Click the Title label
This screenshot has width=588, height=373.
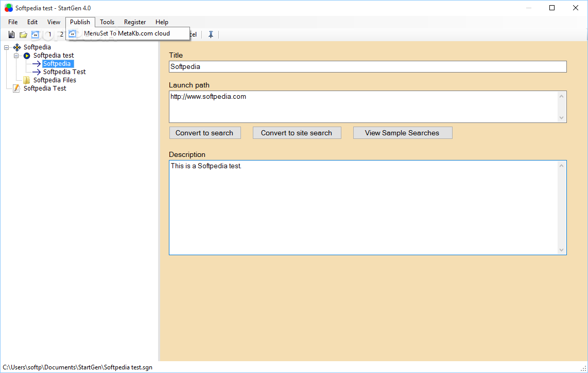176,55
